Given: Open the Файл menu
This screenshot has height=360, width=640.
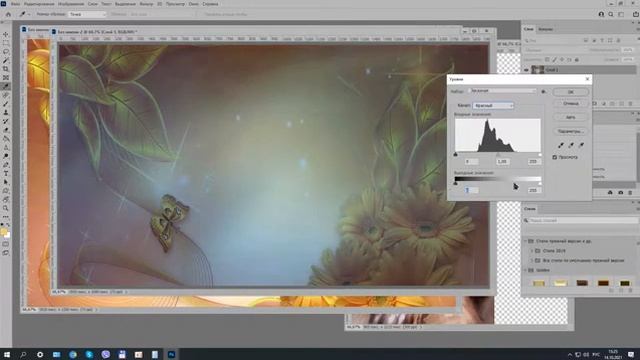Looking at the screenshot, I should [x=16, y=4].
